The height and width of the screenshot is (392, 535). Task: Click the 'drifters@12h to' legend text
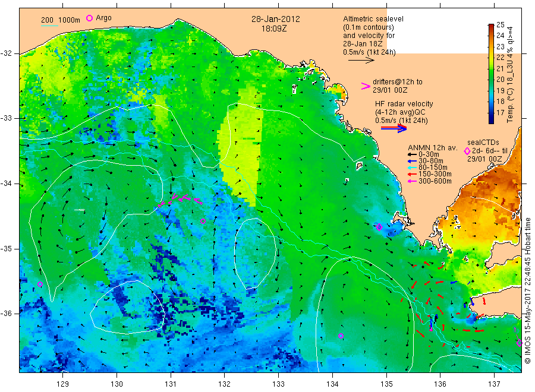398,82
